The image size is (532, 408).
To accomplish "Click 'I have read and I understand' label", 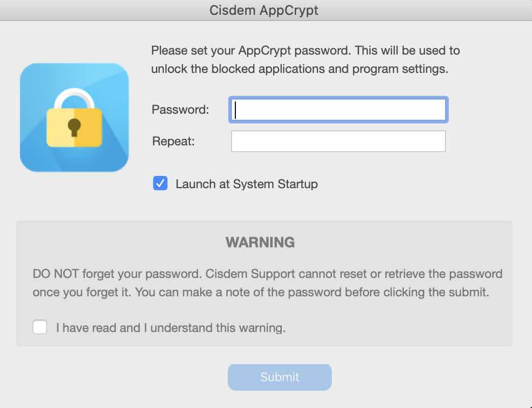I will [171, 327].
